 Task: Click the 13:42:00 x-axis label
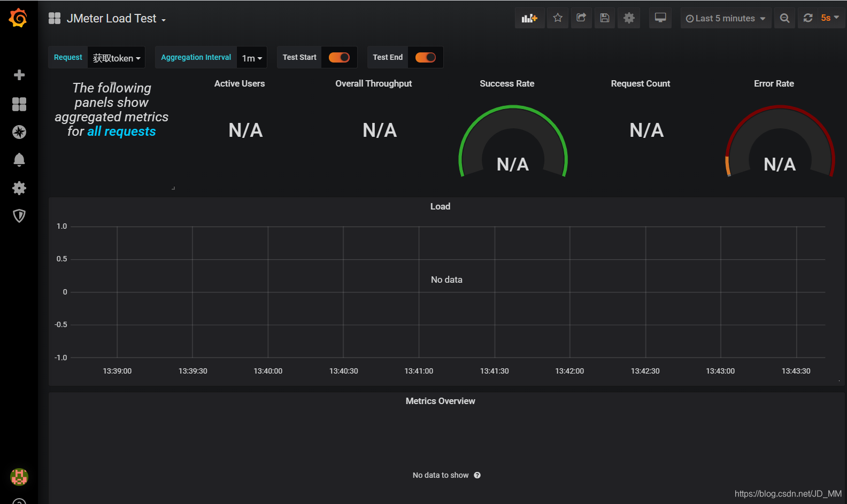click(569, 371)
